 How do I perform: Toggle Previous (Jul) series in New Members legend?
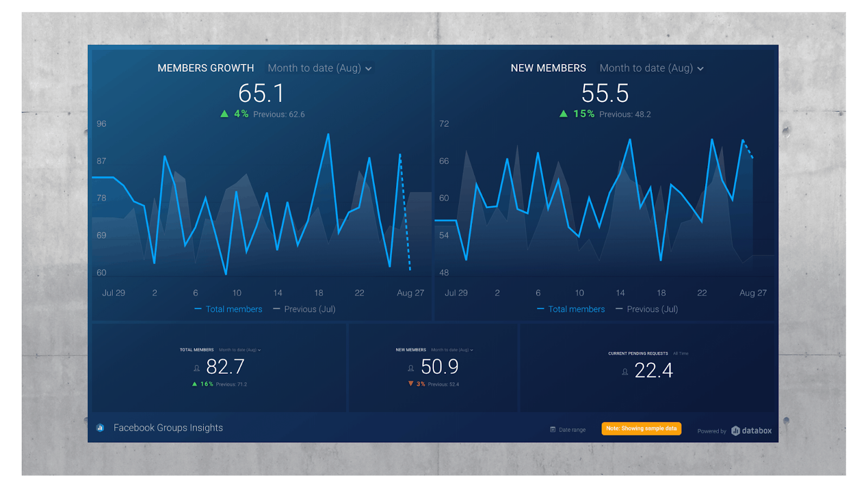pos(647,309)
